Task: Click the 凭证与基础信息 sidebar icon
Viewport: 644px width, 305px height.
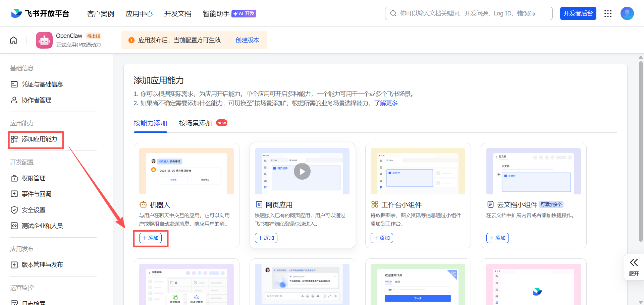Action: [14, 84]
